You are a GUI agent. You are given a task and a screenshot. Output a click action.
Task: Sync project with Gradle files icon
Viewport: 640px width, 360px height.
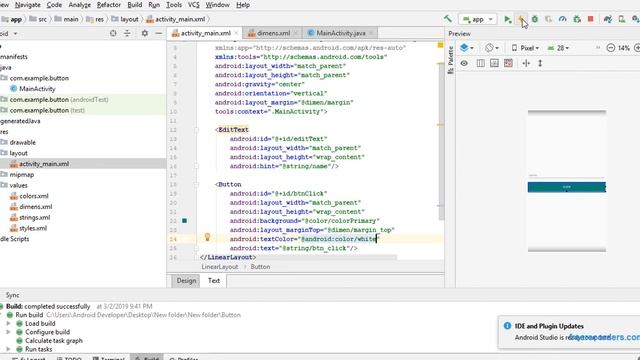[608, 19]
